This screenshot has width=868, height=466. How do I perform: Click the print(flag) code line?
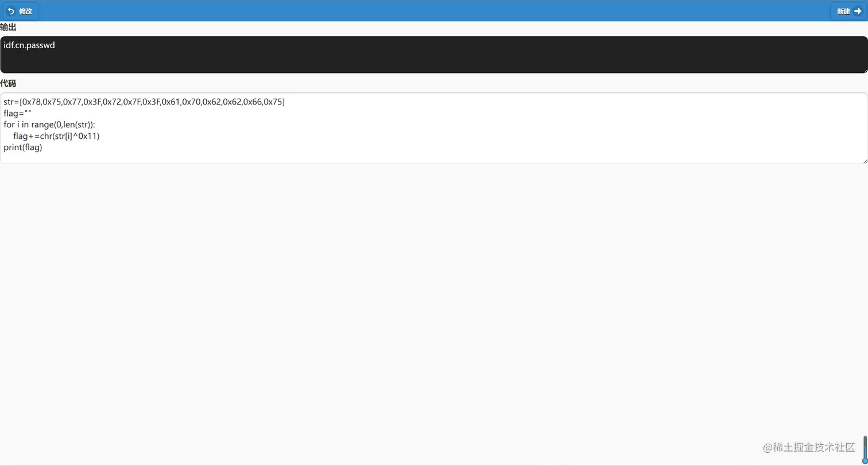(x=23, y=147)
